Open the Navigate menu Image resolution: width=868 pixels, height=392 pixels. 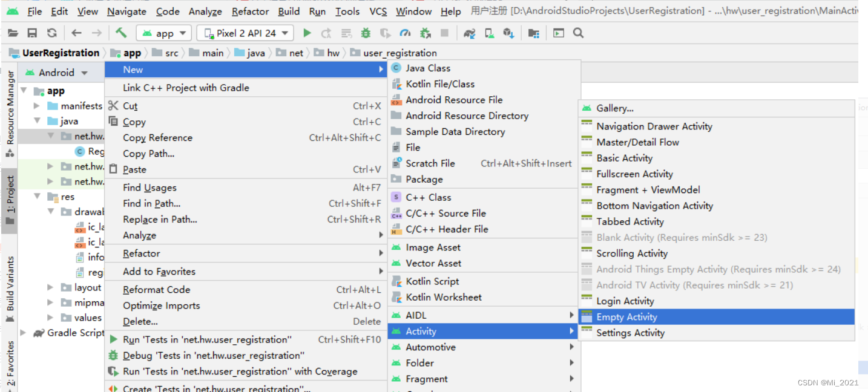coord(127,11)
